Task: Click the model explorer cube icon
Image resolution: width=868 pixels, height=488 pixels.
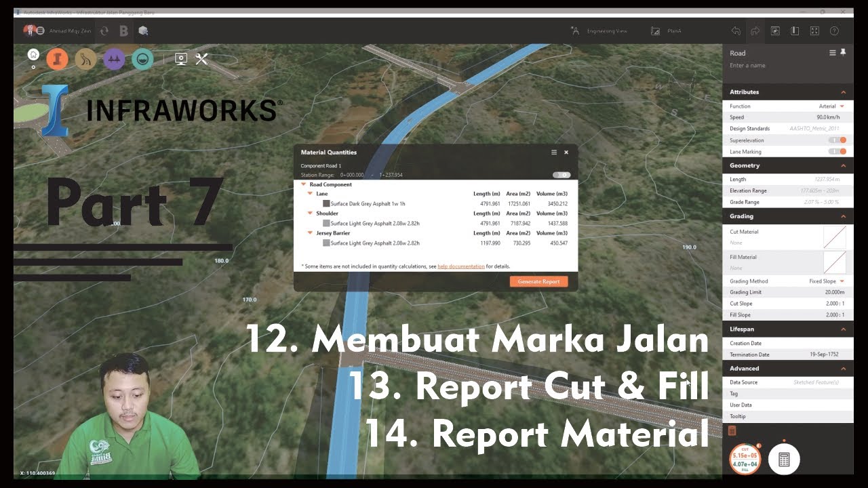Action: [143, 30]
